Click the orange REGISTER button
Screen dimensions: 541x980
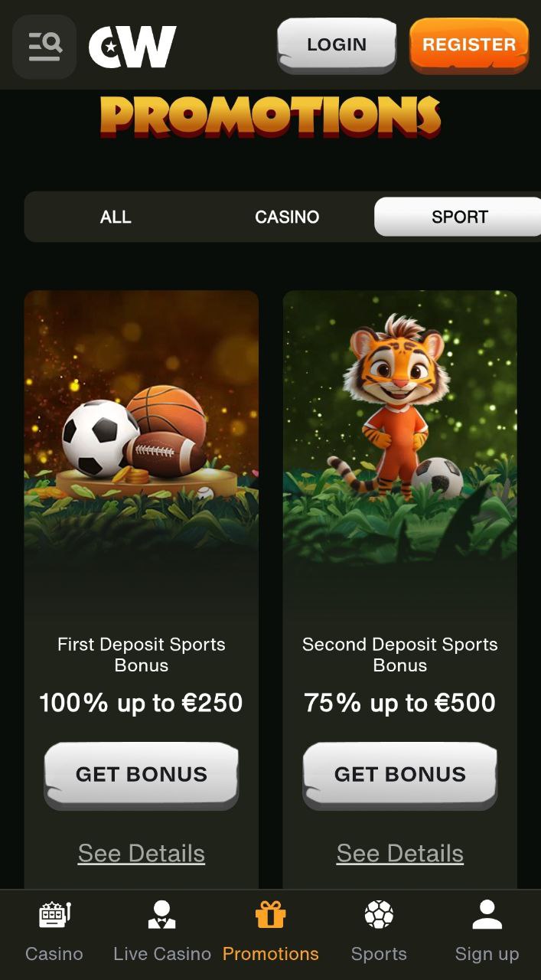click(469, 45)
